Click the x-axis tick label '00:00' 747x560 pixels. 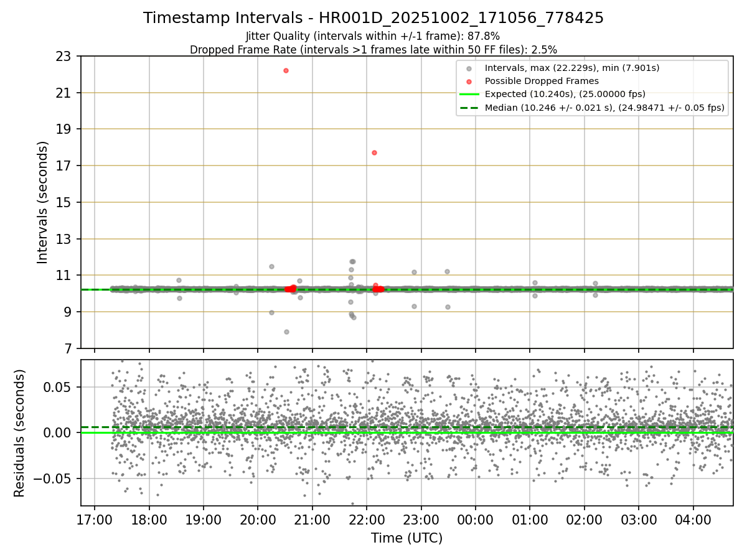click(x=476, y=520)
